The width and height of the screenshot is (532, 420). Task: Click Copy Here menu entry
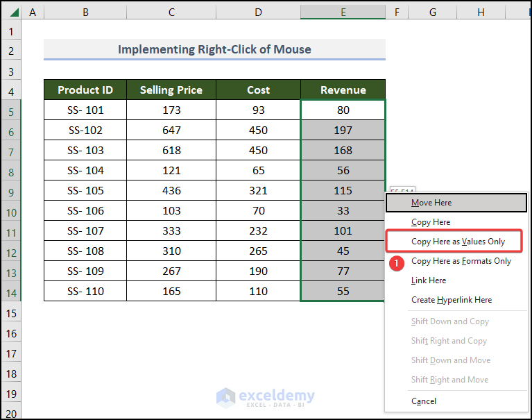pyautogui.click(x=431, y=222)
